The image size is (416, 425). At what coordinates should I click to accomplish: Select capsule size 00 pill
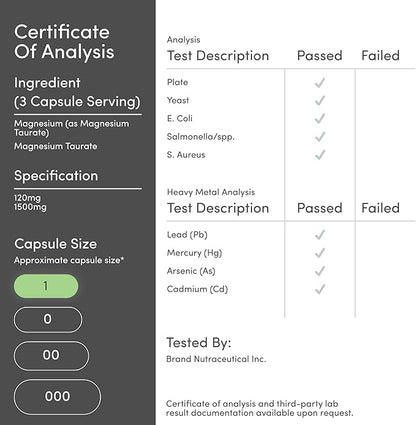pyautogui.click(x=51, y=355)
